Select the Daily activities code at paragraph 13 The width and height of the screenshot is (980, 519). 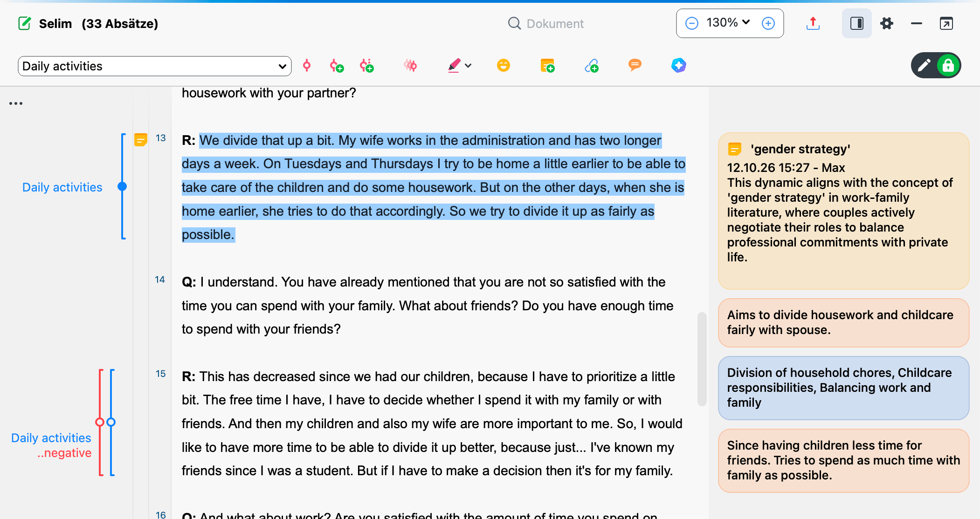click(x=62, y=187)
